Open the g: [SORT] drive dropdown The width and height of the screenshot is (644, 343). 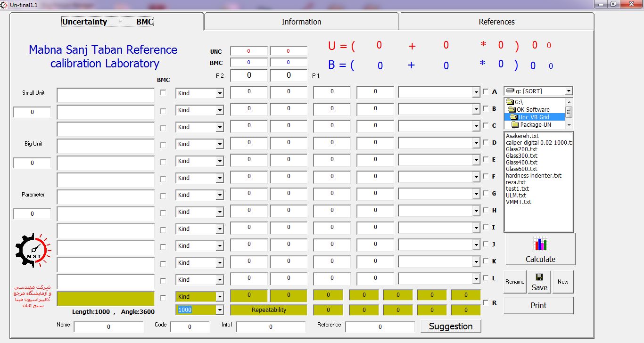click(x=569, y=91)
